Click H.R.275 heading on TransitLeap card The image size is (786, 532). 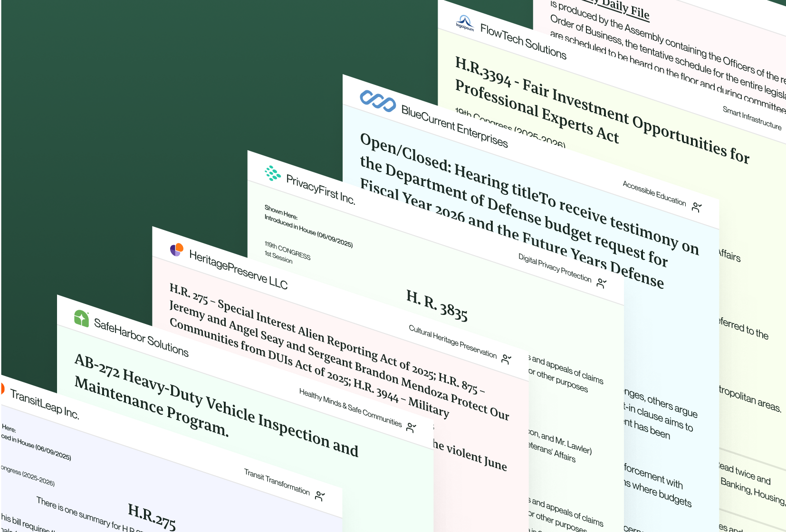(x=152, y=516)
